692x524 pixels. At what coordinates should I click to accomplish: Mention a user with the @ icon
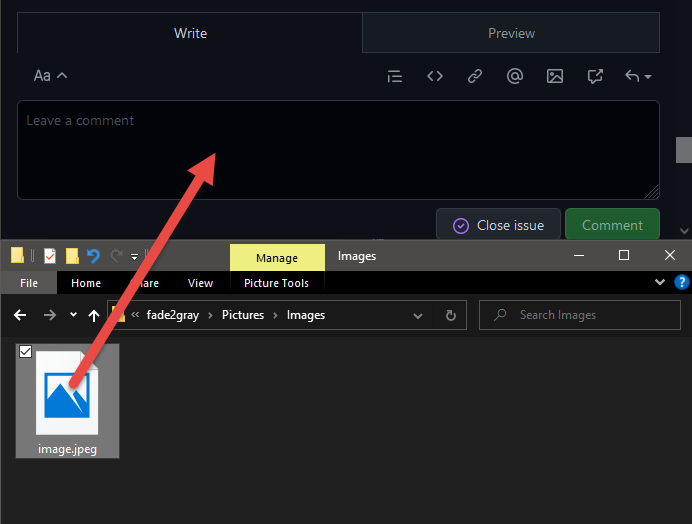(515, 76)
